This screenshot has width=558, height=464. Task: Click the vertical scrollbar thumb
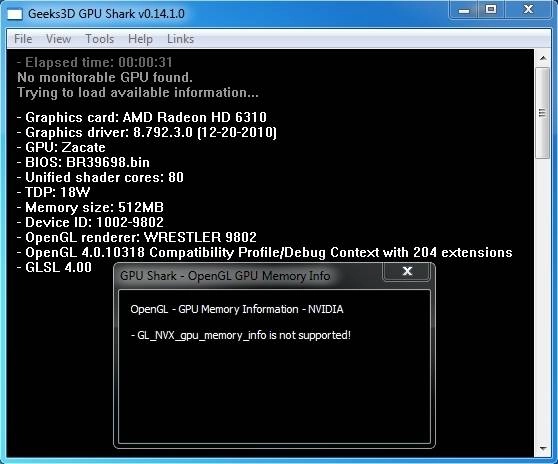click(x=542, y=113)
